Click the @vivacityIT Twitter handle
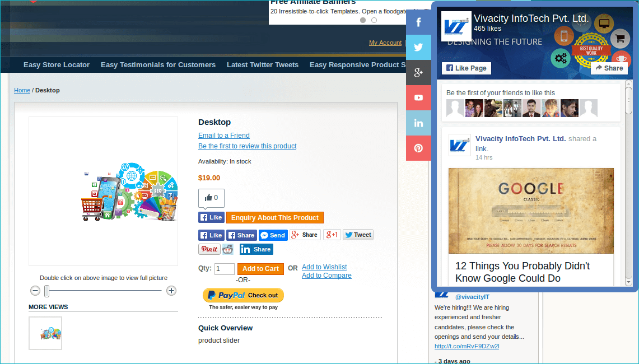 pos(472,297)
